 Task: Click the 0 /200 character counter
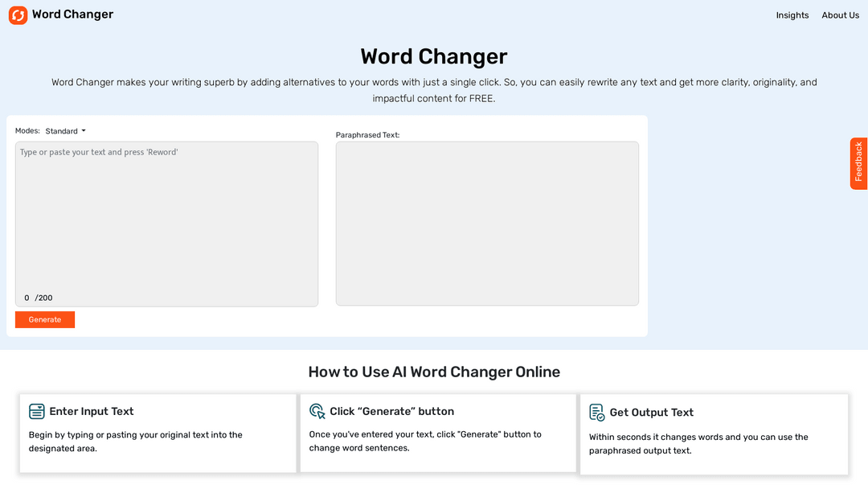click(x=39, y=298)
